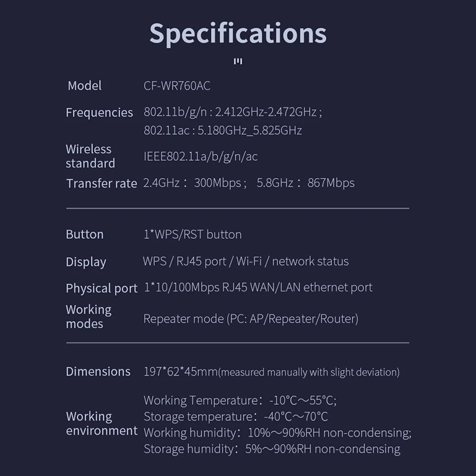Click the 802.11ac 5.180GHz frequency line
Image resolution: width=476 pixels, height=476 pixels.
tap(223, 130)
